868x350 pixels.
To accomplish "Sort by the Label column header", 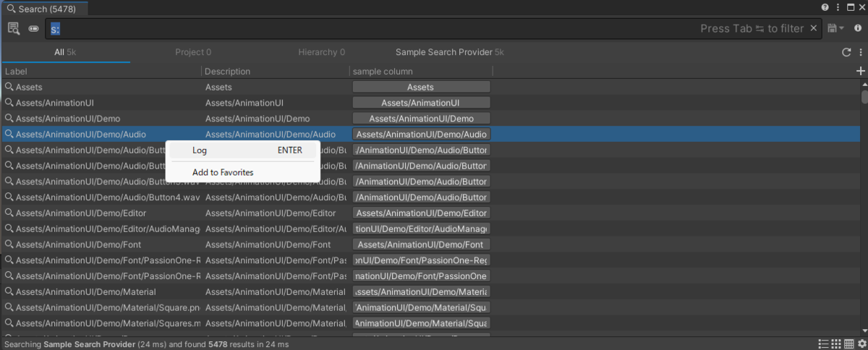I will (101, 72).
